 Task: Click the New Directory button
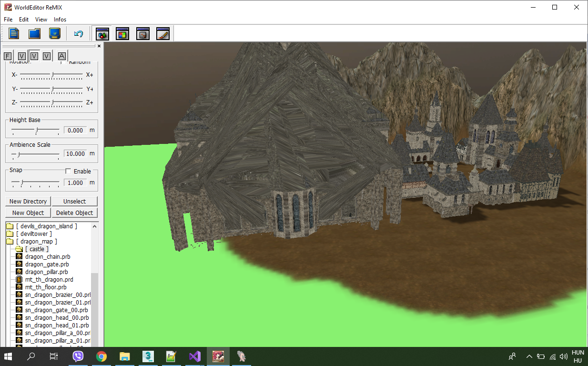(x=28, y=201)
